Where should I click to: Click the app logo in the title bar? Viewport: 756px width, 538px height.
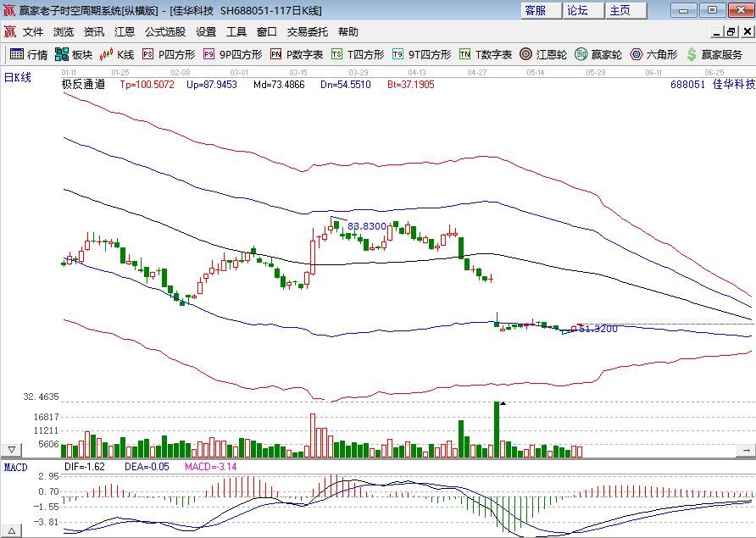(9, 10)
